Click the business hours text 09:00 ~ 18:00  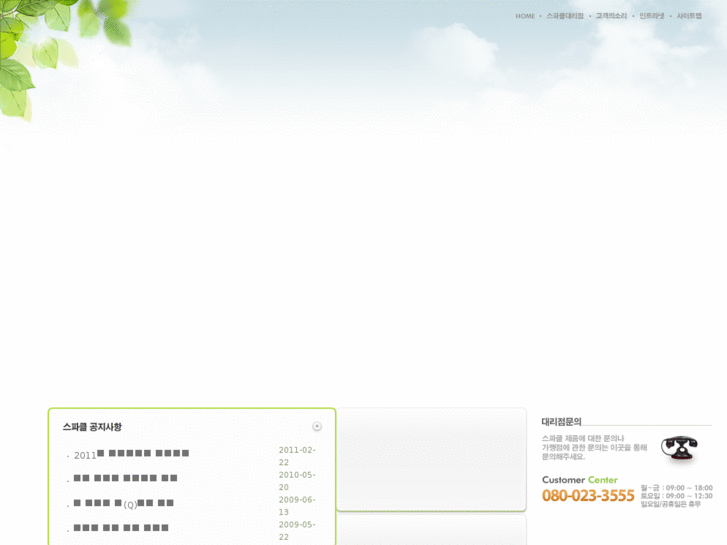(x=689, y=488)
